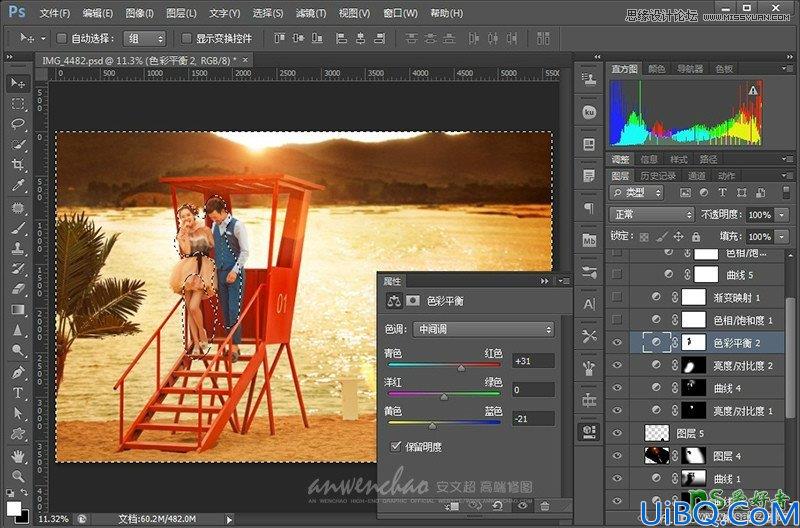Viewport: 800px width, 528px height.
Task: Open the Properties panel flyout menu
Action: coord(564,281)
